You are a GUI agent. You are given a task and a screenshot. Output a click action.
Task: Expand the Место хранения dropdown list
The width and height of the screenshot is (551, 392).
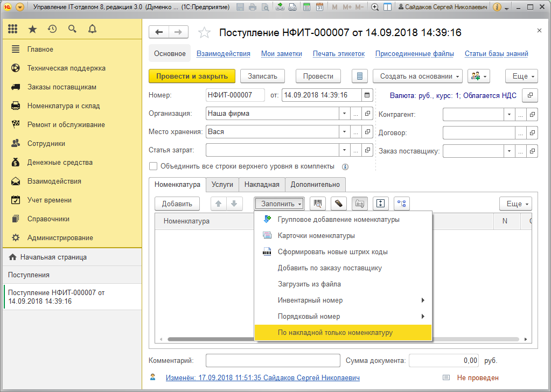click(x=344, y=132)
